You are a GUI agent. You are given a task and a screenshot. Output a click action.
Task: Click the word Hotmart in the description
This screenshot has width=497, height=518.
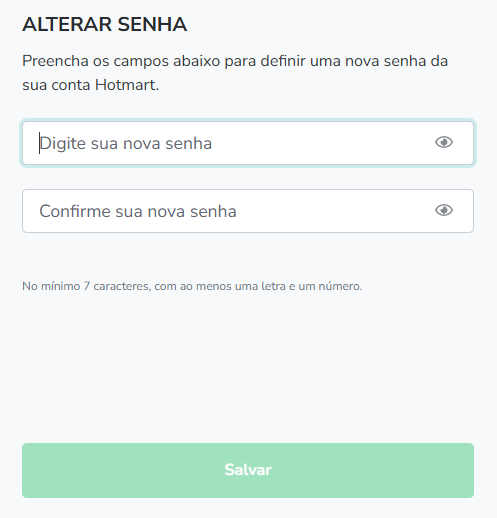click(x=127, y=85)
